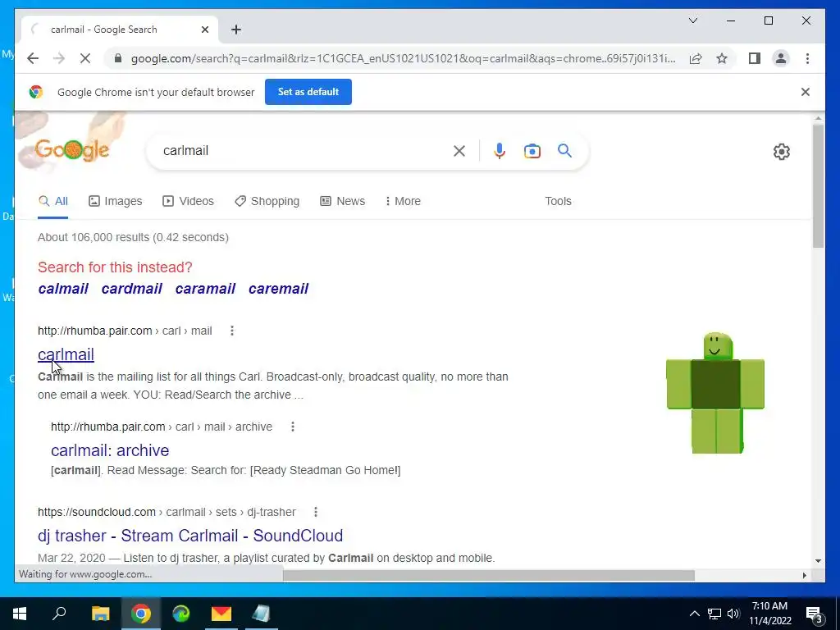Switch to Videos results tab
The width and height of the screenshot is (840, 630).
click(188, 202)
